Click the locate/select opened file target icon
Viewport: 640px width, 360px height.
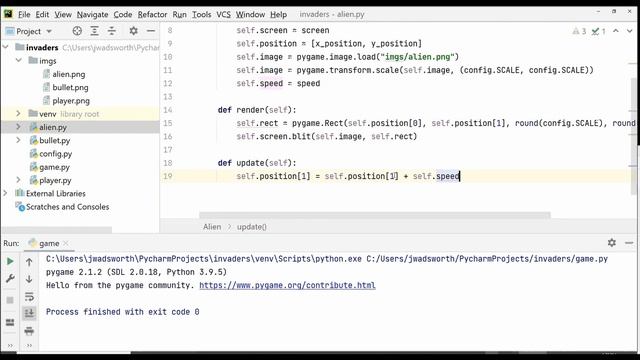(x=77, y=31)
